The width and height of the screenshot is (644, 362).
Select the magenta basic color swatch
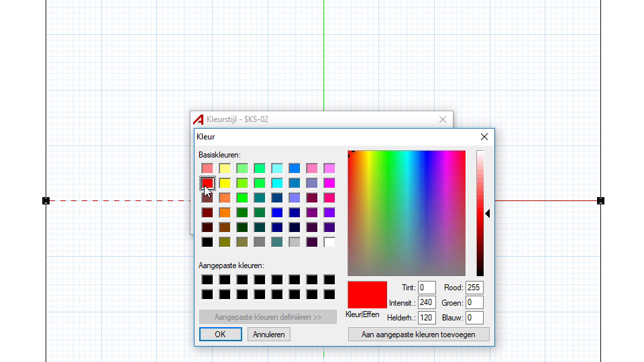point(329,183)
